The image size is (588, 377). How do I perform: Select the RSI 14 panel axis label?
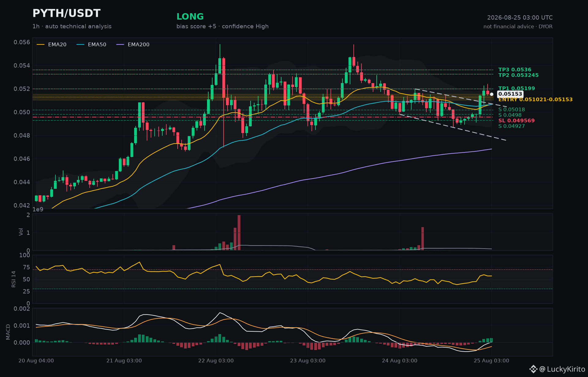[14, 279]
